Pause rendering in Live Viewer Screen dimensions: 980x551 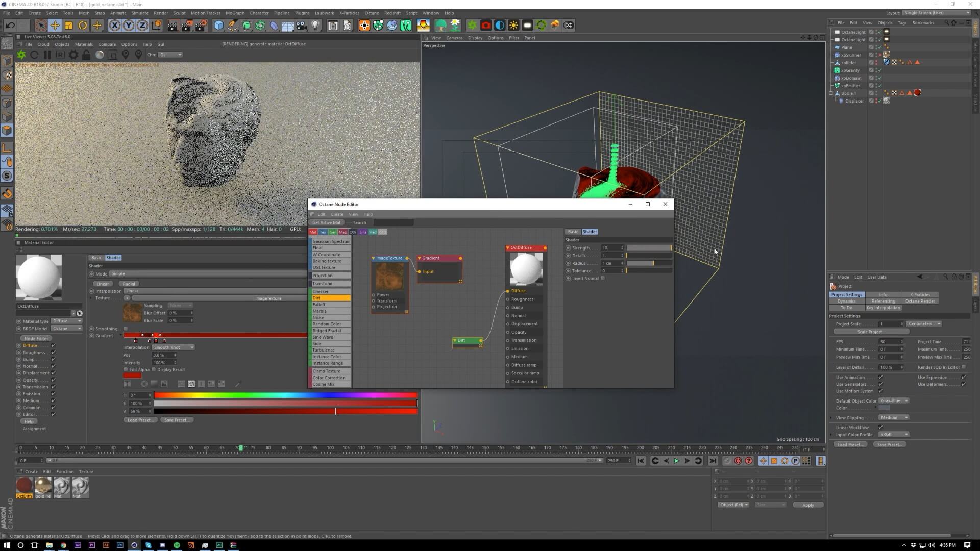pos(47,55)
